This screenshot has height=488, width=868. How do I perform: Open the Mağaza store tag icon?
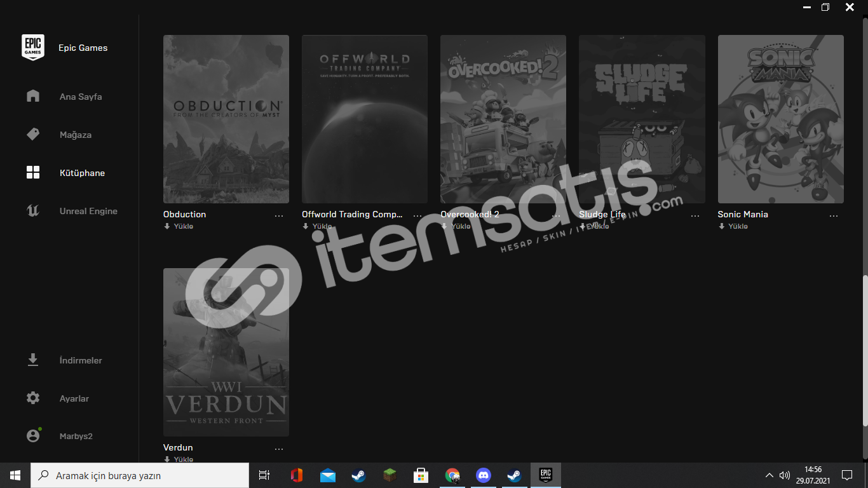[x=33, y=134]
